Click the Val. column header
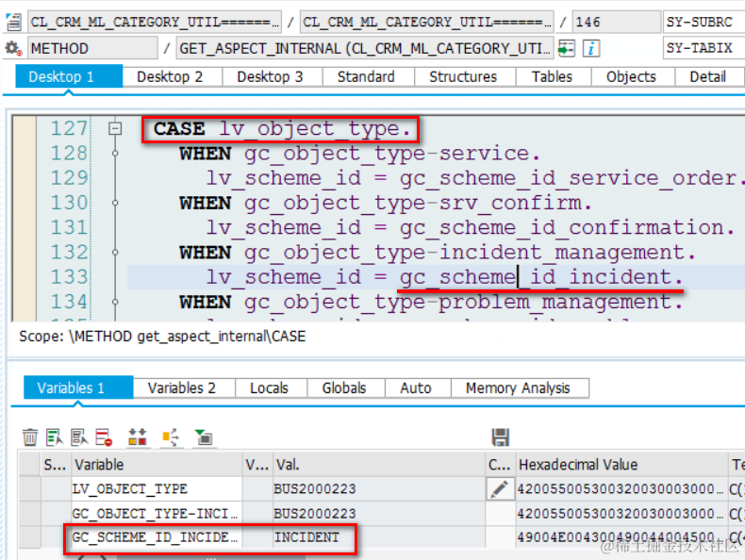This screenshot has width=745, height=560. point(379,464)
